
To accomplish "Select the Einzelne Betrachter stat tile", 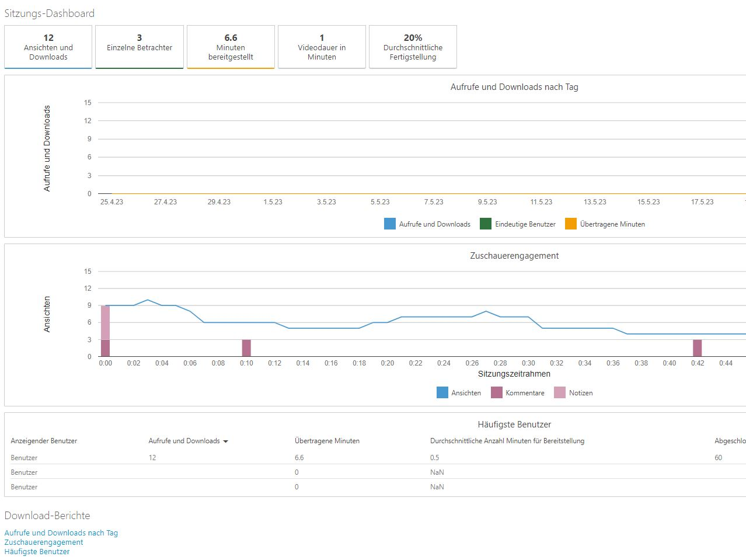I will (140, 47).
